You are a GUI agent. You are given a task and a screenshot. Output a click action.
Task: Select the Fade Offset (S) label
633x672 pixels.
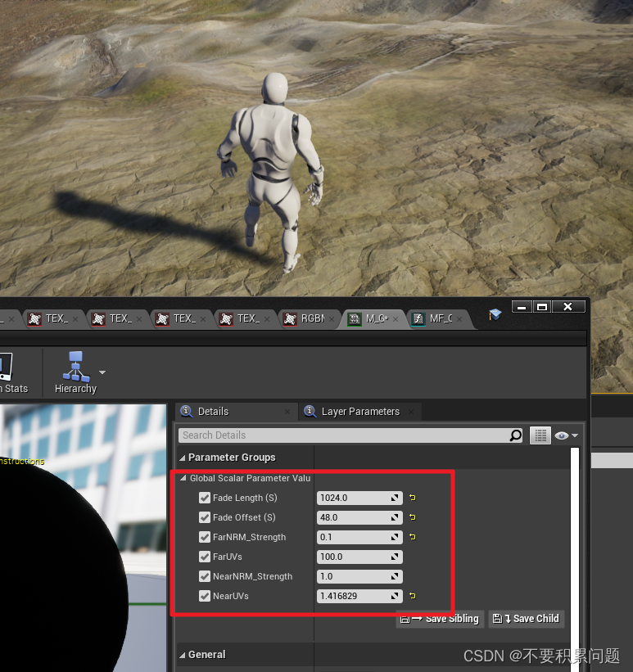(x=244, y=518)
